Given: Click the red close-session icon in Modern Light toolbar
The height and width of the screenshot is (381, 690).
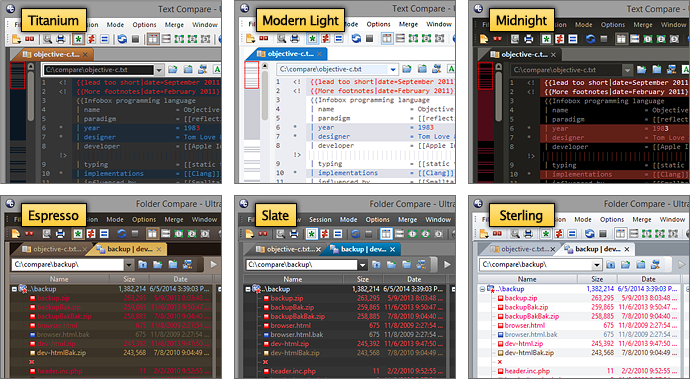Looking at the screenshot, I should click(x=264, y=39).
